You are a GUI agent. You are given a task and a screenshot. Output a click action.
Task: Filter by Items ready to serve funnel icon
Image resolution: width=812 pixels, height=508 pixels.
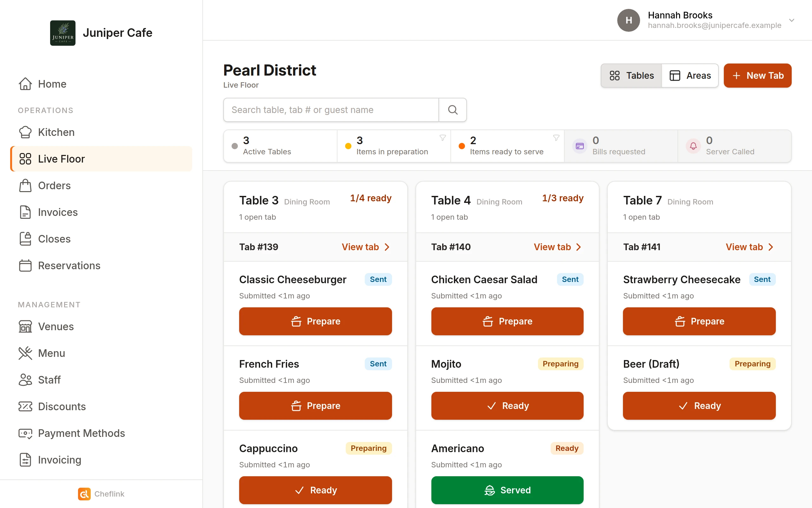click(556, 138)
